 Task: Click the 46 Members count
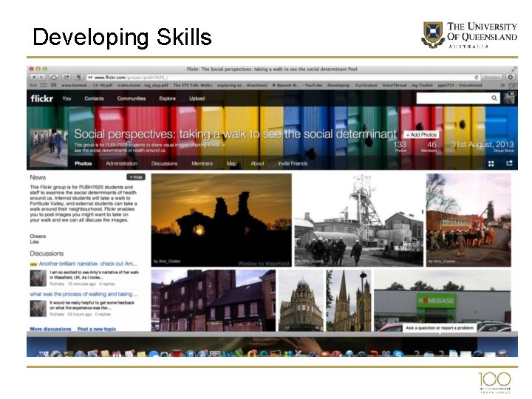(x=429, y=146)
